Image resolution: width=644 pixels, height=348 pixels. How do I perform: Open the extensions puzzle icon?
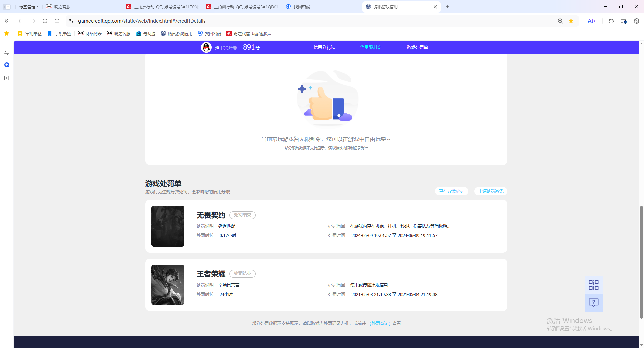[x=611, y=21]
